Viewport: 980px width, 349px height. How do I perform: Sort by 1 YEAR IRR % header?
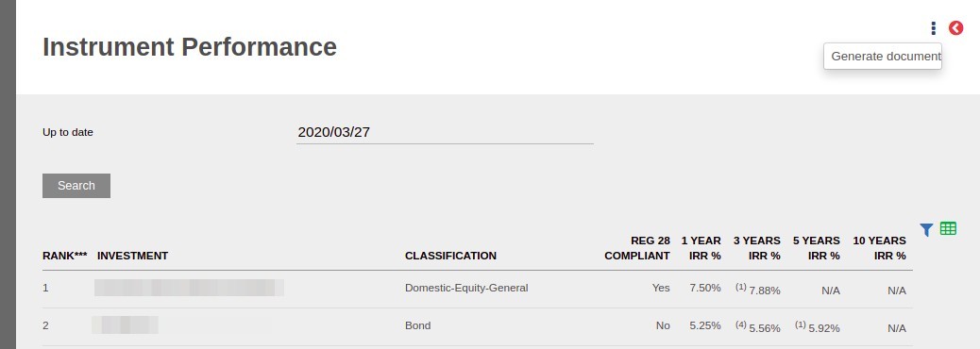(701, 248)
